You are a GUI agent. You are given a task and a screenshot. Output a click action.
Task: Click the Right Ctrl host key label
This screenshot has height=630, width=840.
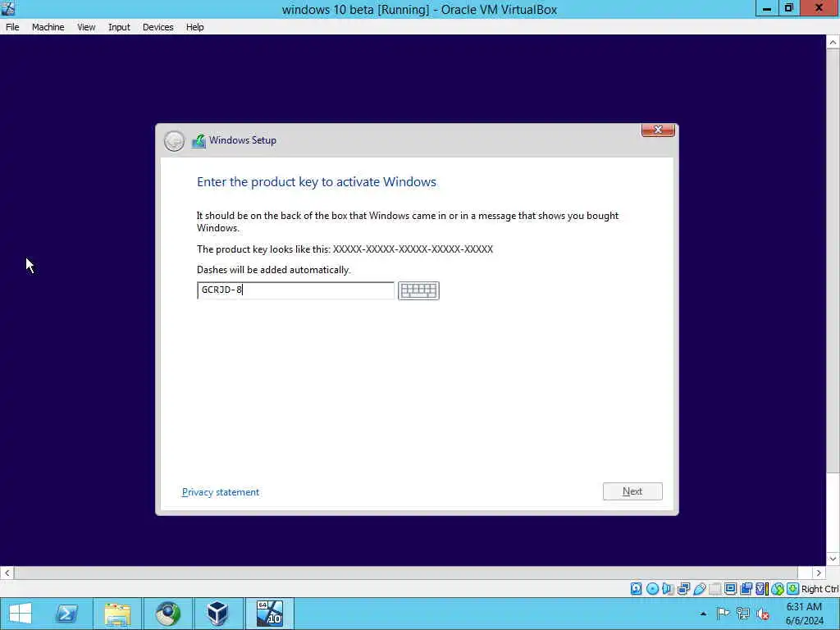pyautogui.click(x=819, y=589)
